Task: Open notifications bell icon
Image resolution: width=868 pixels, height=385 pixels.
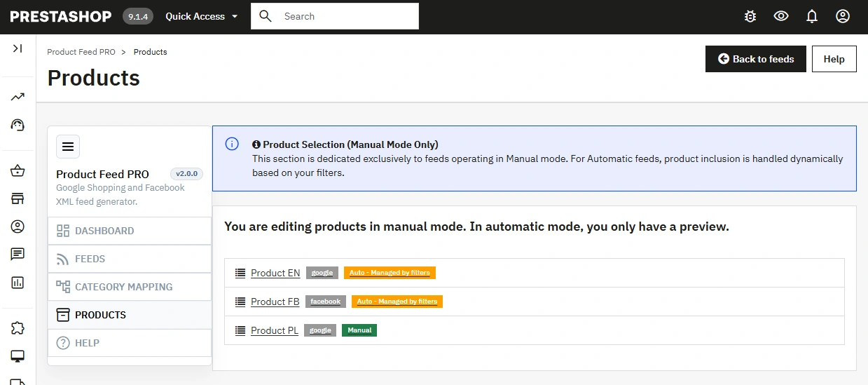Action: (812, 16)
